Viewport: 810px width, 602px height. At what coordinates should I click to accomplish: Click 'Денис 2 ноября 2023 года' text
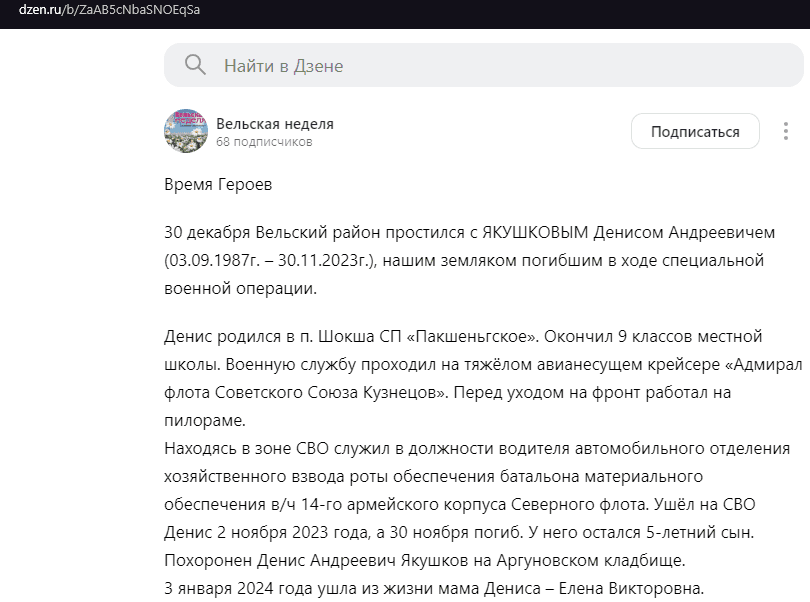coord(268,532)
